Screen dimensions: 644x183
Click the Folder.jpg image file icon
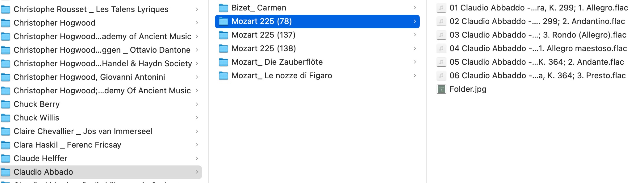pos(441,89)
